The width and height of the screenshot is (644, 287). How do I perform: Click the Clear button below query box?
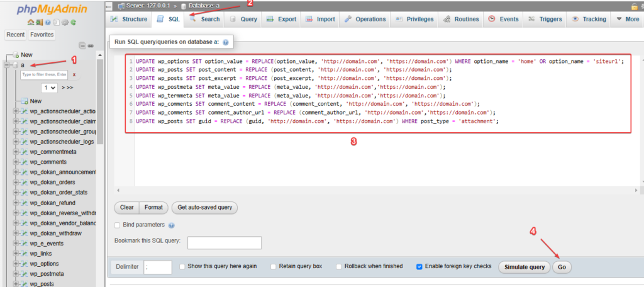(126, 208)
